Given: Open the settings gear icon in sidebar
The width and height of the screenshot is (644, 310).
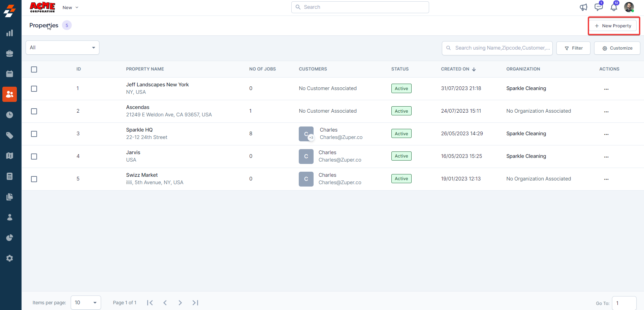Looking at the screenshot, I should 10,258.
